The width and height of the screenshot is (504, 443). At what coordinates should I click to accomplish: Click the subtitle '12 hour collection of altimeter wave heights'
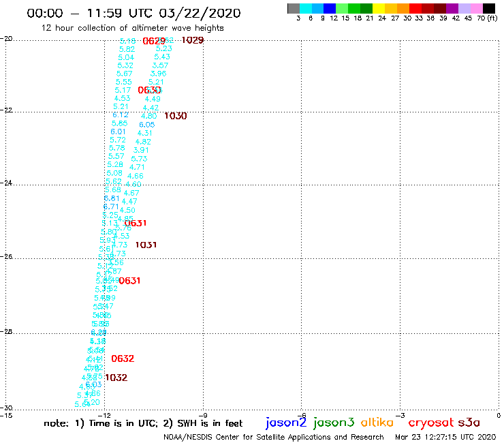[x=132, y=28]
